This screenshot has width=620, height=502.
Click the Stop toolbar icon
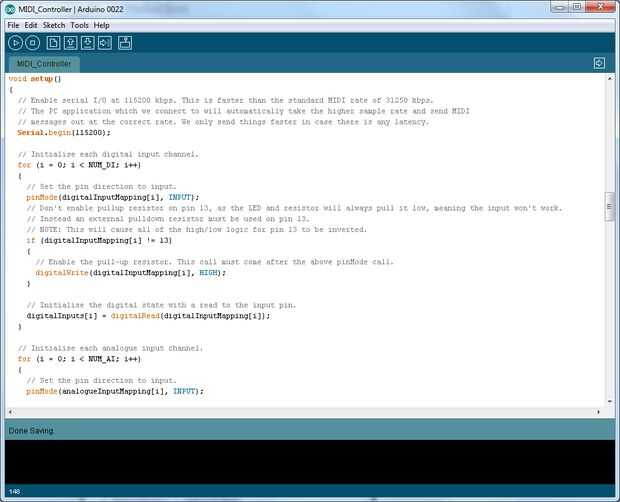click(32, 43)
